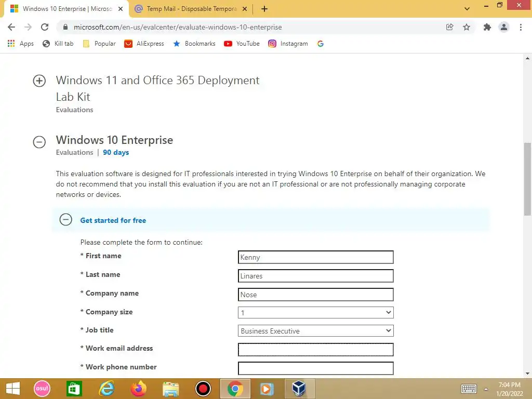The height and width of the screenshot is (399, 532).
Task: Show hidden system tray icons
Action: pyautogui.click(x=486, y=389)
